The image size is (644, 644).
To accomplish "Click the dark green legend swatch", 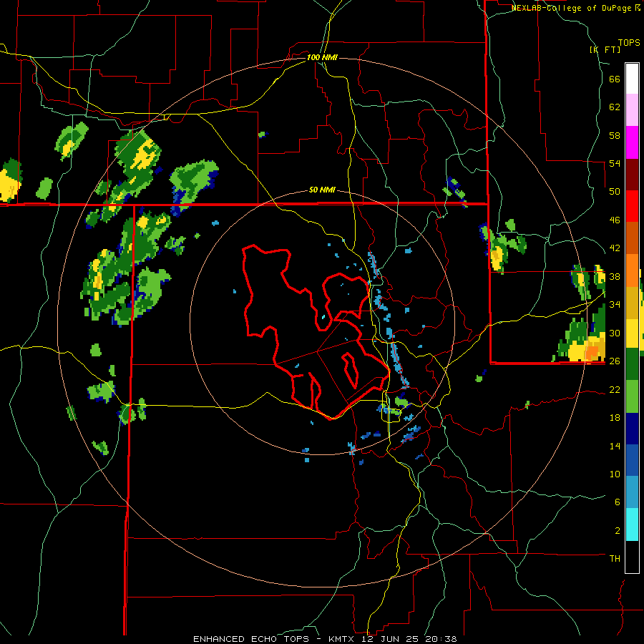I will click(x=632, y=365).
